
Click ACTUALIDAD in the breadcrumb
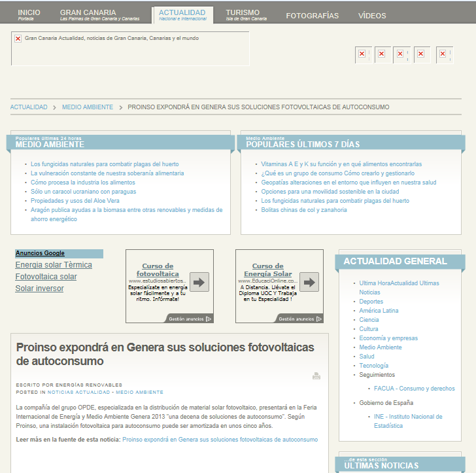29,107
